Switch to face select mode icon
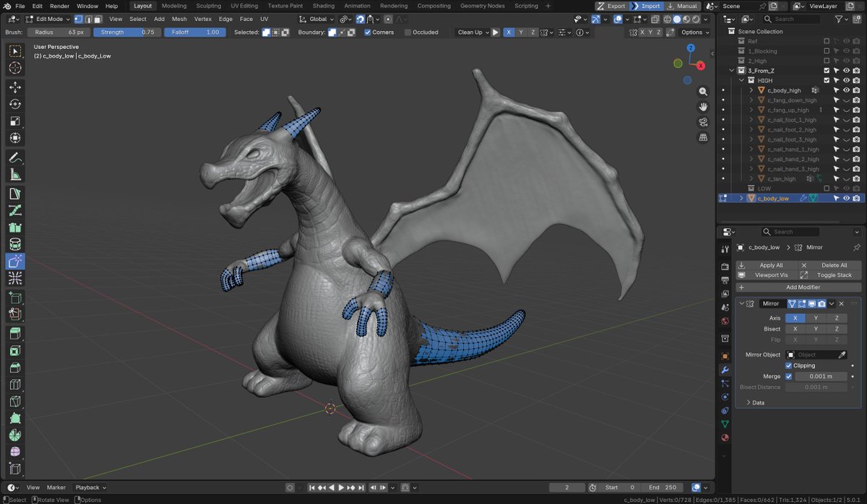The width and height of the screenshot is (867, 504). pyautogui.click(x=98, y=19)
